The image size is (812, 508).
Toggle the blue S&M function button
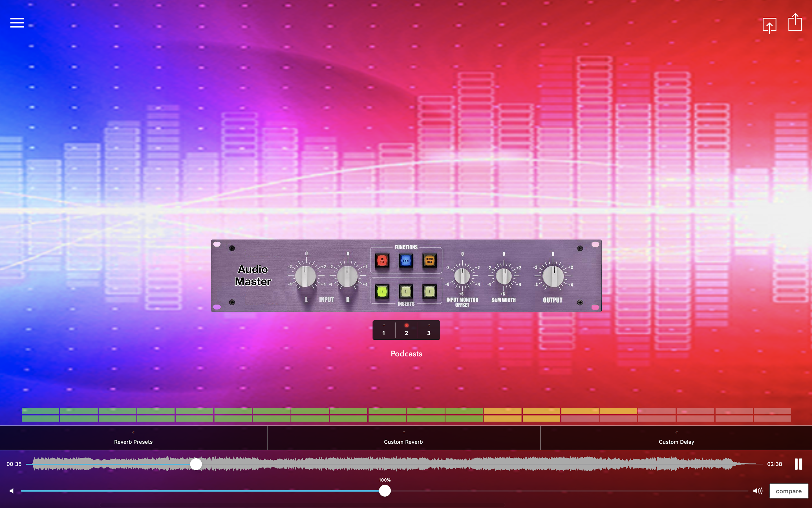(x=406, y=260)
